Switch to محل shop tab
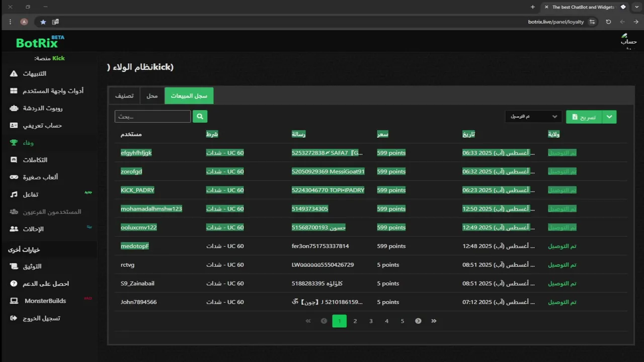 tap(152, 96)
